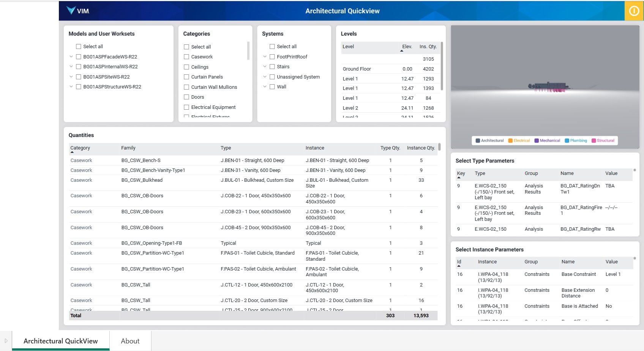The width and height of the screenshot is (644, 351).
Task: Select the Ground Floor level row
Action: [x=391, y=69]
